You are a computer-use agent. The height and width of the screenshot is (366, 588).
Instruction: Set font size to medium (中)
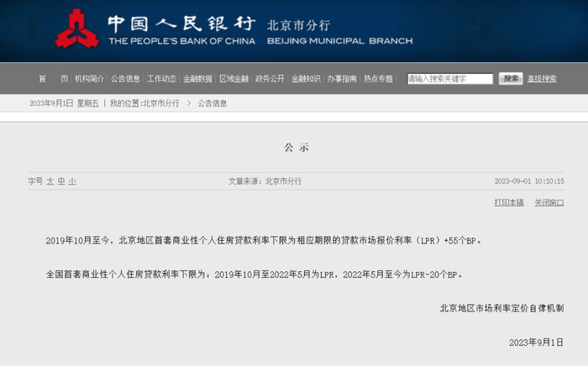tap(61, 181)
